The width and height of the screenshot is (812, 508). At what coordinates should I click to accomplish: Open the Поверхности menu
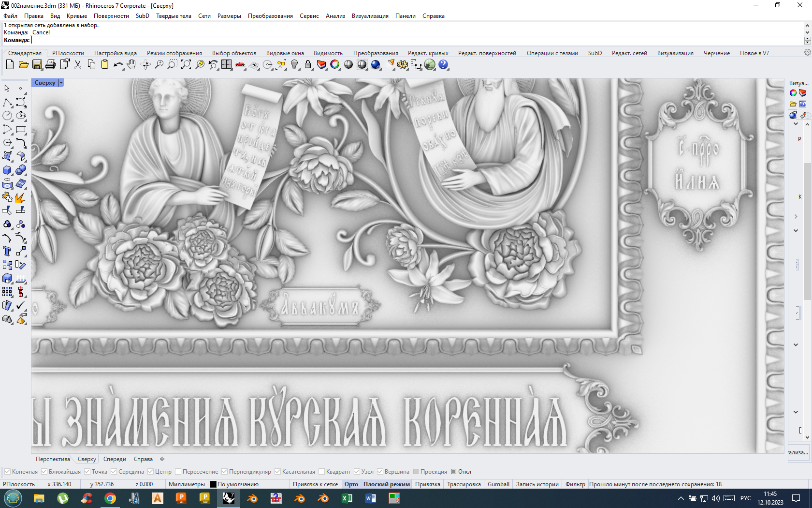pyautogui.click(x=111, y=16)
